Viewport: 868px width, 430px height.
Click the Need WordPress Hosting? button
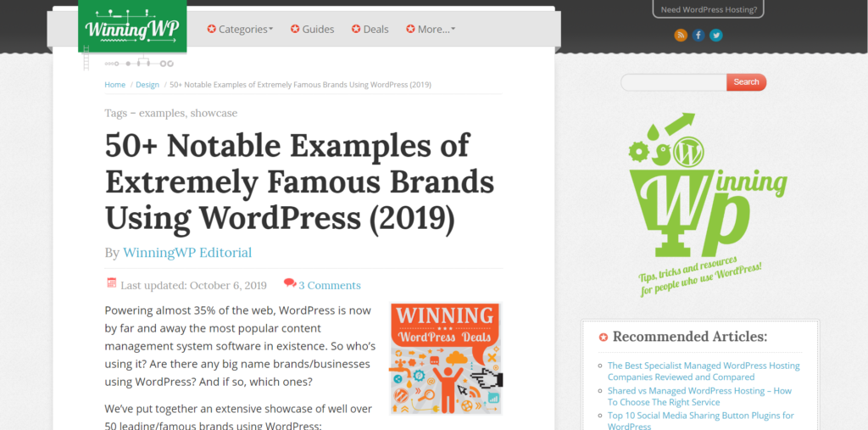click(x=708, y=8)
